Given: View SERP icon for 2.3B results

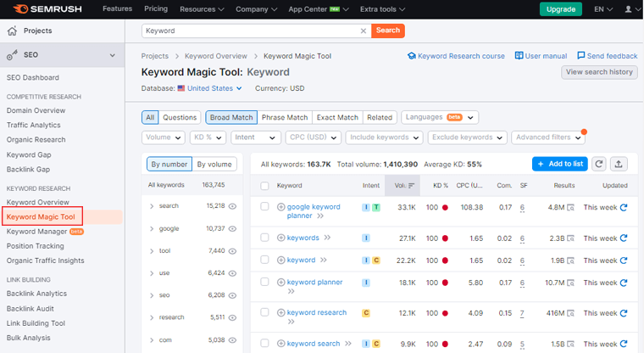Looking at the screenshot, I should coord(570,238).
